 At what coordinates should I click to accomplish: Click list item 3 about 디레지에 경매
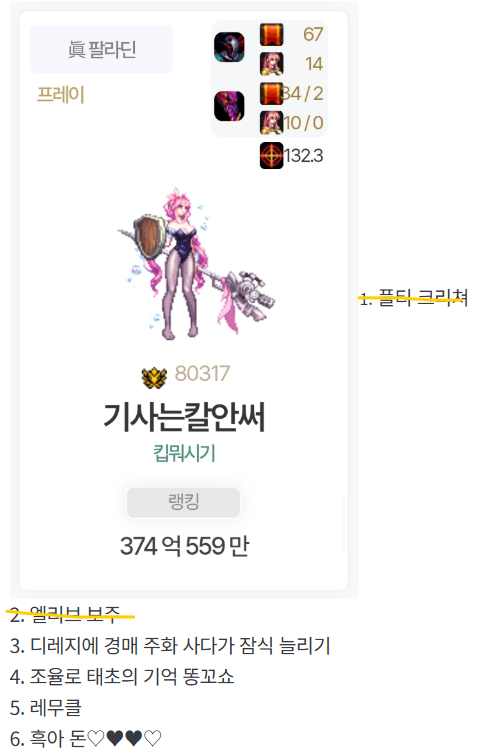(170, 646)
